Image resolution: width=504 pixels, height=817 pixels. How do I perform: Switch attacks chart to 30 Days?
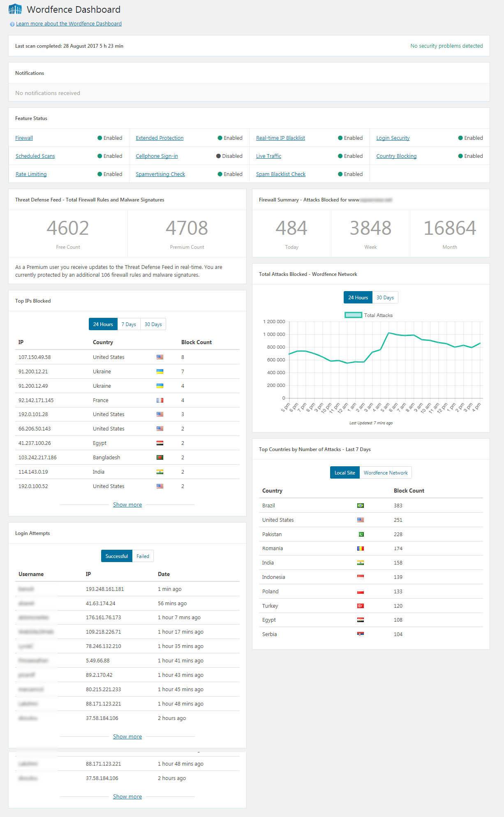(x=385, y=298)
